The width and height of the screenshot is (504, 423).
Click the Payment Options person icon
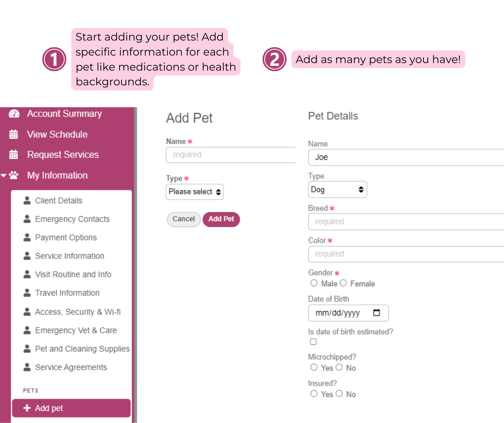coord(27,237)
